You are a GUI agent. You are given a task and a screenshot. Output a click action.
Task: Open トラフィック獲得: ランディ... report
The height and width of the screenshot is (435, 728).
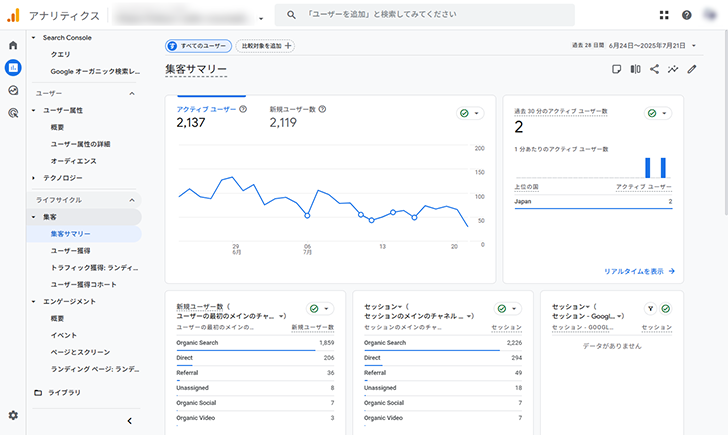pos(94,268)
